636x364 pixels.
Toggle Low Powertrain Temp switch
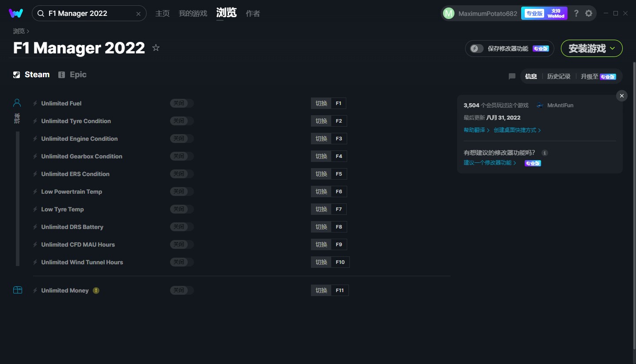182,191
